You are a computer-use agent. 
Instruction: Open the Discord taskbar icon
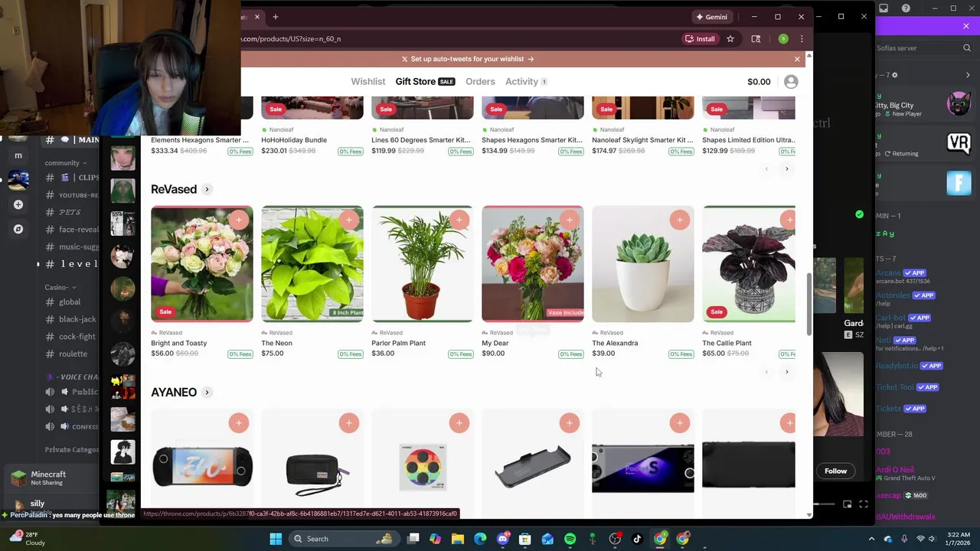point(503,539)
